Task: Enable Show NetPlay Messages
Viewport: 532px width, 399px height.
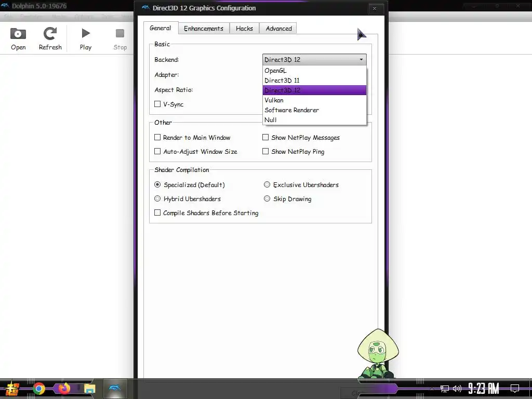Action: pos(265,137)
